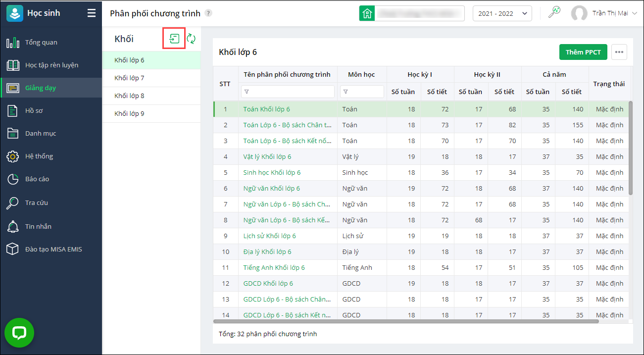
Task: Open Hồ sơ menu
Action: pos(34,111)
